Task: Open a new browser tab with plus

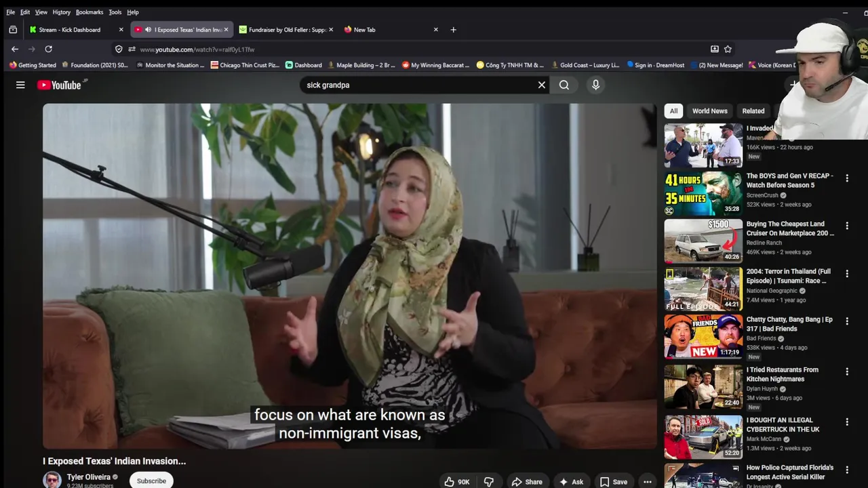Action: point(453,29)
